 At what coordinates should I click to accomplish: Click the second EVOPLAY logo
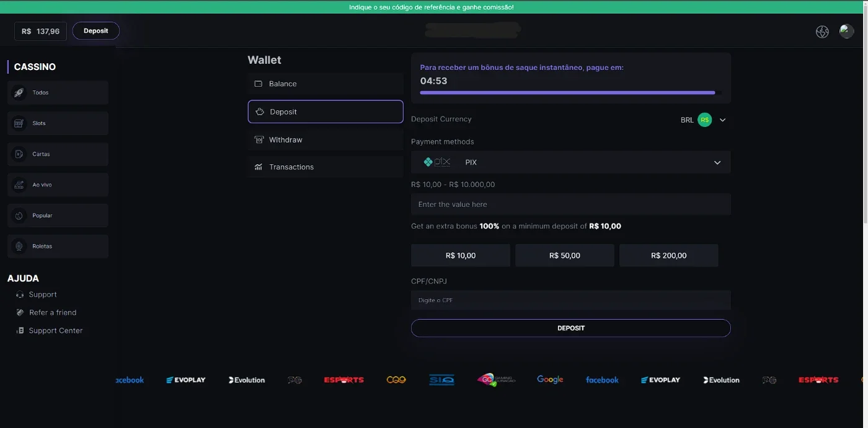point(660,380)
